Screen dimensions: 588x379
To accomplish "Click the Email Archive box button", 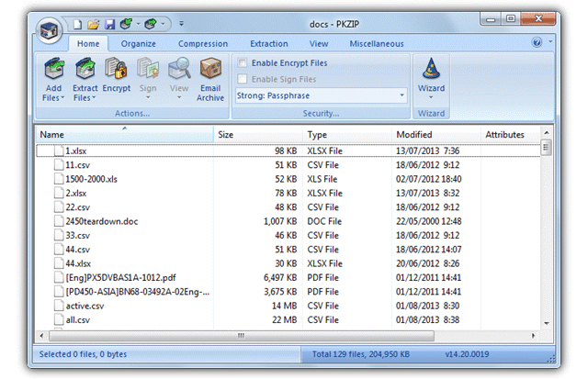I will (x=210, y=80).
